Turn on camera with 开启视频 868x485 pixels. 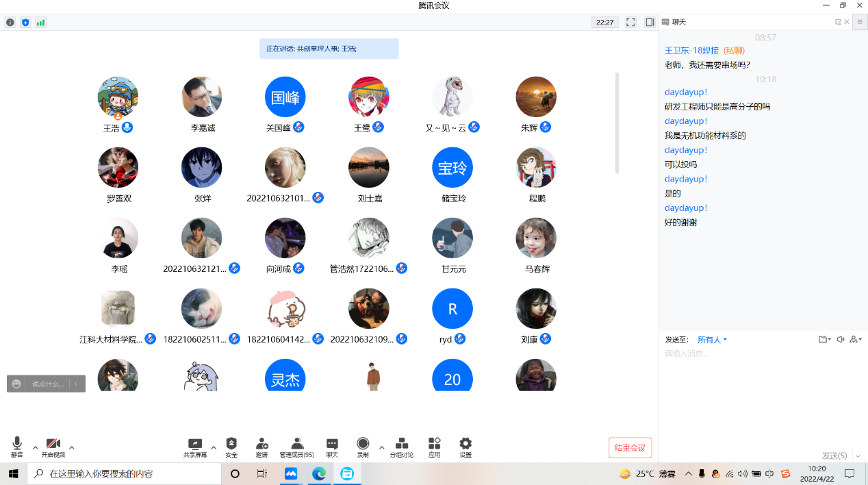pos(53,447)
